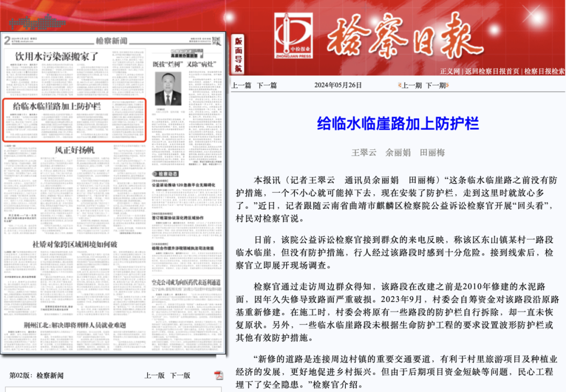Click the red arrow icon before 上一期
This screenshot has height=392, width=566.
click(399, 85)
